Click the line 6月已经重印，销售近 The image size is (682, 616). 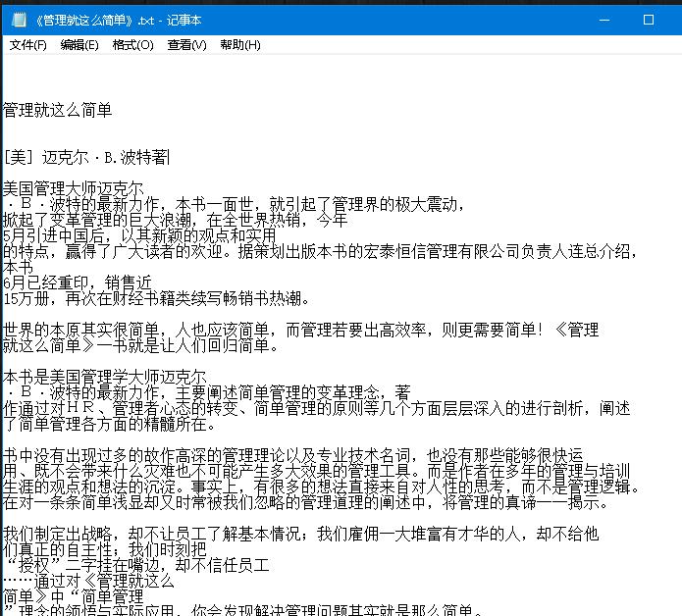[78, 283]
